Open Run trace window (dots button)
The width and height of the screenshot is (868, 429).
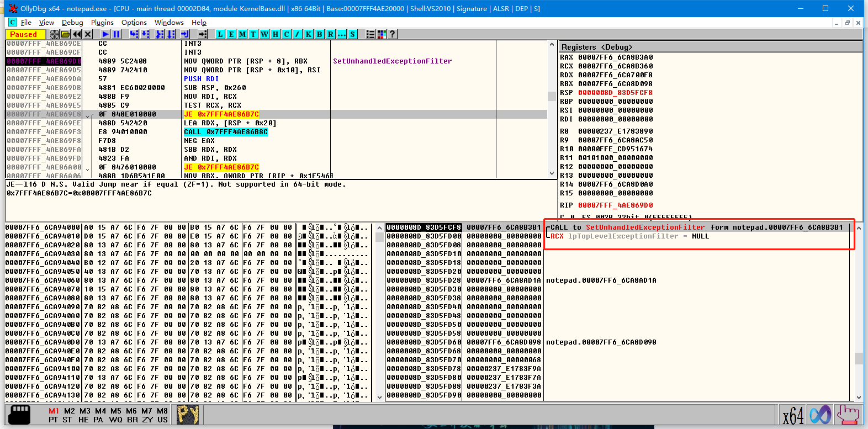tap(342, 34)
